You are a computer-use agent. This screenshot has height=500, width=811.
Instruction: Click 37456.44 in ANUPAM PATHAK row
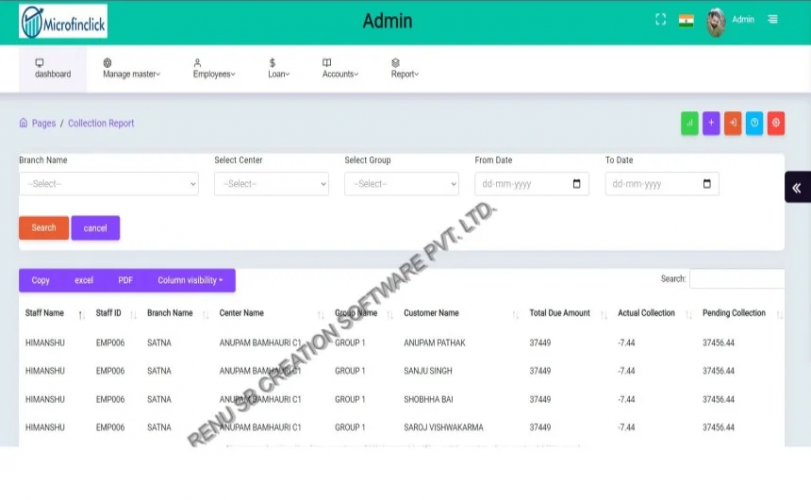click(718, 343)
